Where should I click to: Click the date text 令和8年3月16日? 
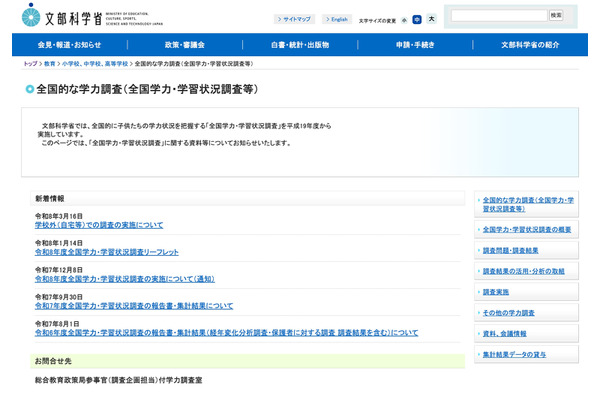(x=59, y=216)
